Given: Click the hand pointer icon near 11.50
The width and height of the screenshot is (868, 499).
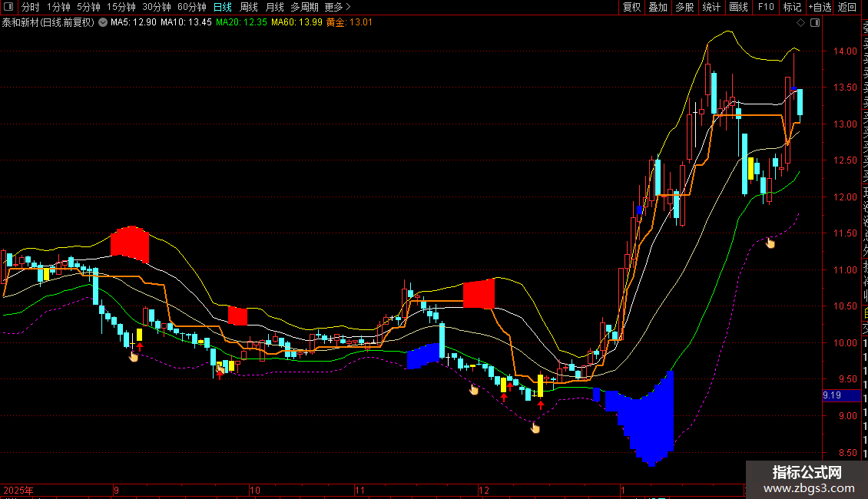Looking at the screenshot, I should click(x=770, y=243).
